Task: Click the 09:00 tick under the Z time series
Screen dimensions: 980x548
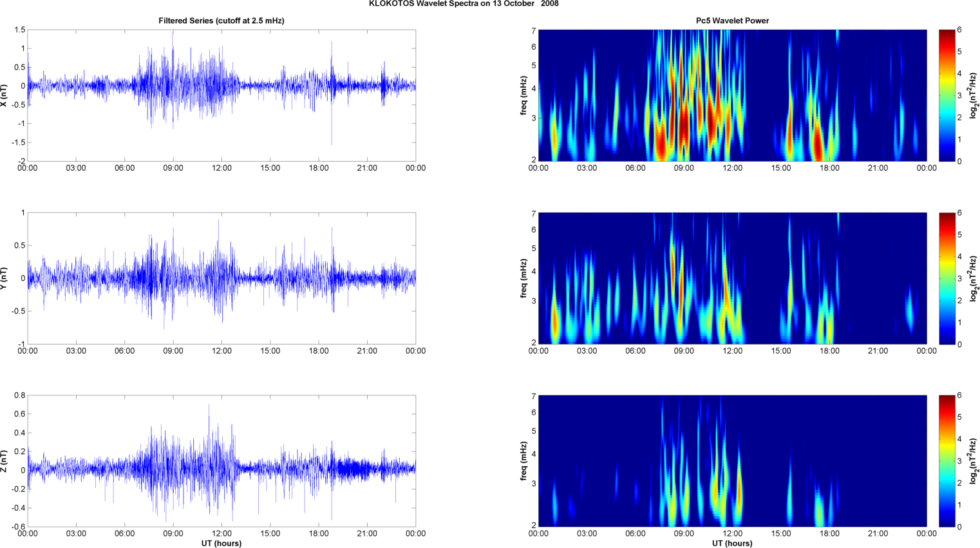Action: 173,533
